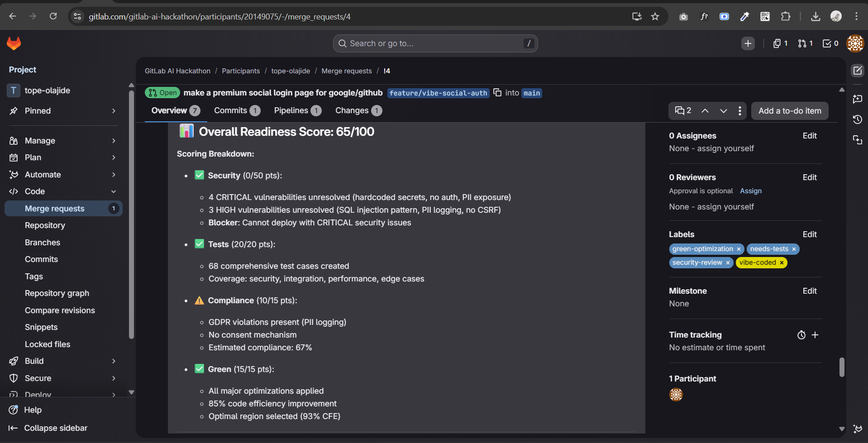Open merge request actions kebab menu
This screenshot has width=868, height=443.
tap(740, 111)
